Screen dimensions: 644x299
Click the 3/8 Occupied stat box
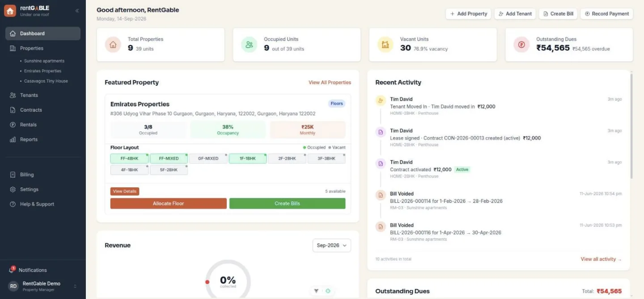coord(148,130)
